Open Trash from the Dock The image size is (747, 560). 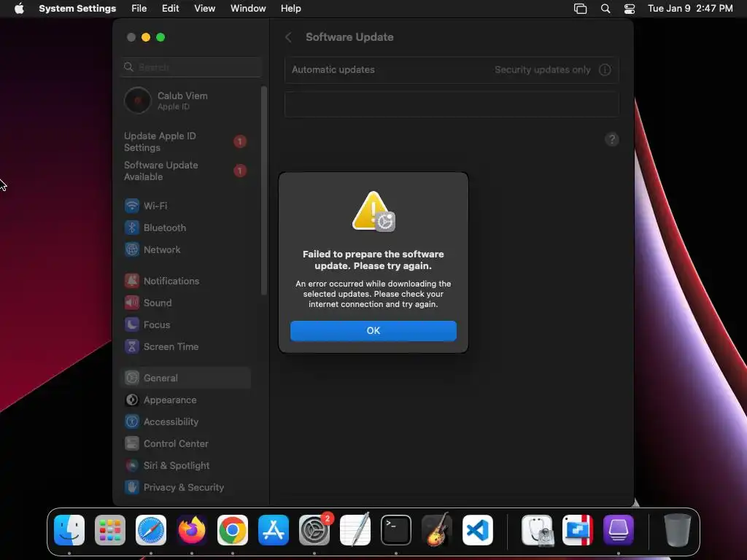tap(678, 530)
